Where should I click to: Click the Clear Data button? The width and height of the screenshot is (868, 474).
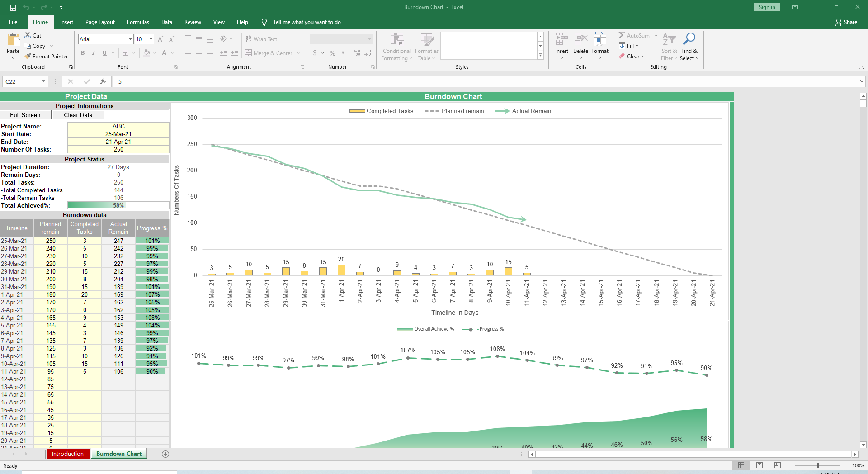click(x=78, y=115)
